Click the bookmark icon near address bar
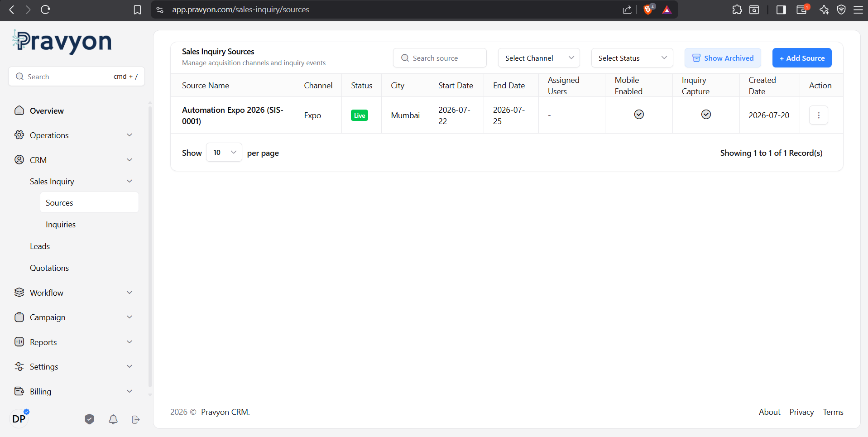The height and width of the screenshot is (437, 868). click(x=137, y=10)
